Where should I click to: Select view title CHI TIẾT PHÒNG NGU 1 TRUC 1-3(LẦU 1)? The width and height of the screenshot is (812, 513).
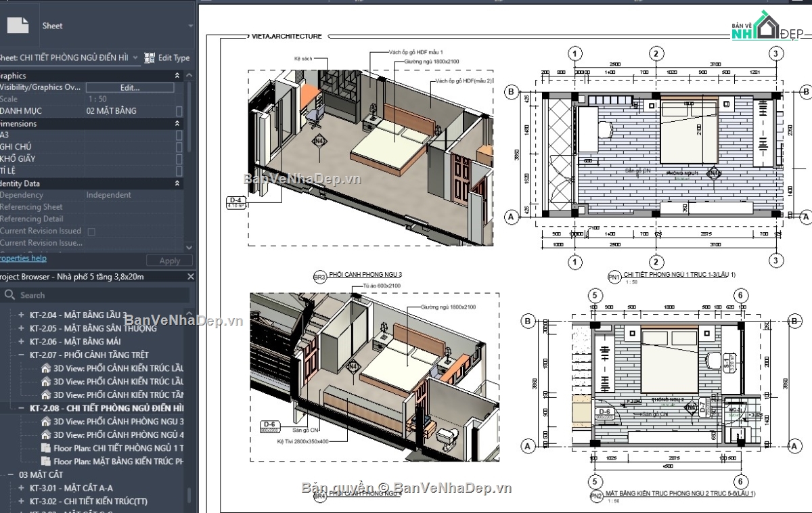tap(679, 275)
